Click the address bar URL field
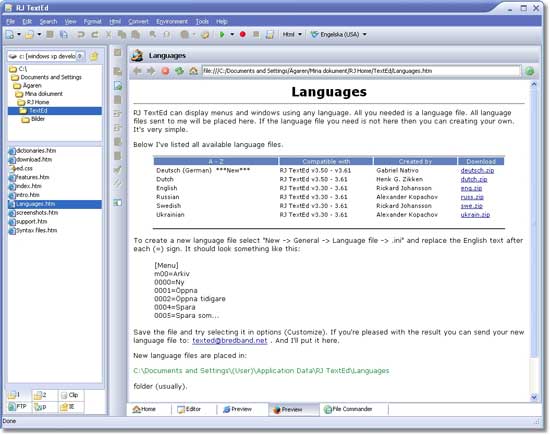550x435 pixels. [x=361, y=71]
